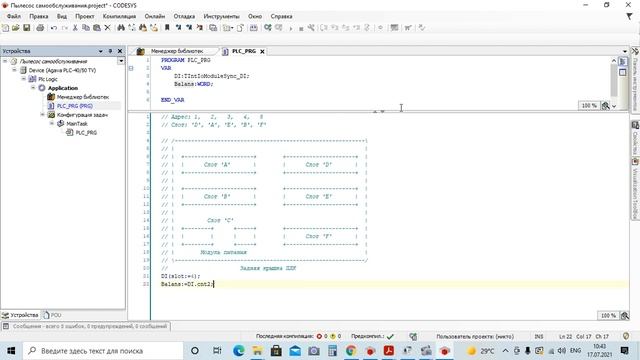This screenshot has width=640, height=360.
Task: Open Adobe Acrobat from the taskbar
Action: click(x=389, y=350)
